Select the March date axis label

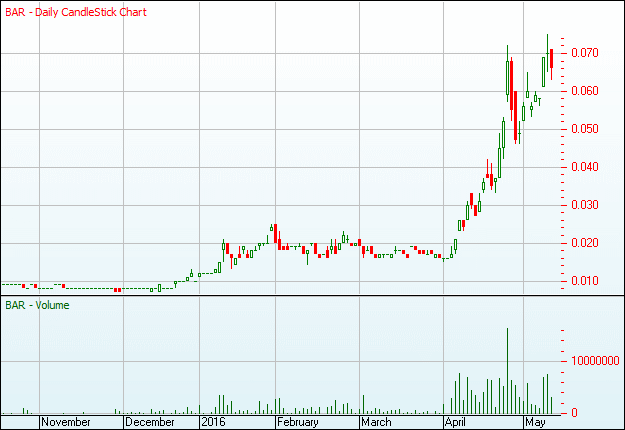click(x=377, y=422)
